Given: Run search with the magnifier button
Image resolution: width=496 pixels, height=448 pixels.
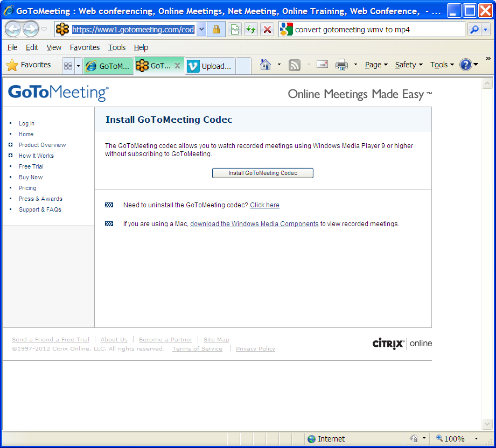Looking at the screenshot, I should tap(474, 30).
